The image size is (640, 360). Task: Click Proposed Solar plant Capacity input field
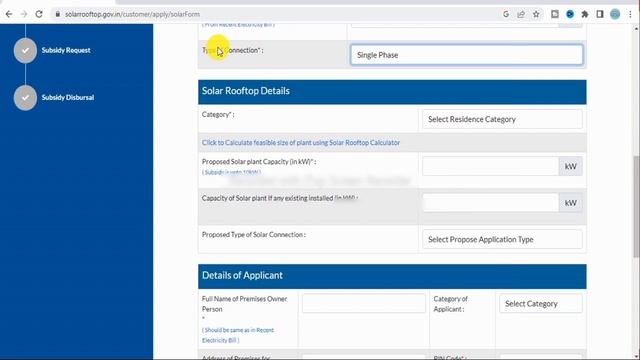click(x=490, y=166)
